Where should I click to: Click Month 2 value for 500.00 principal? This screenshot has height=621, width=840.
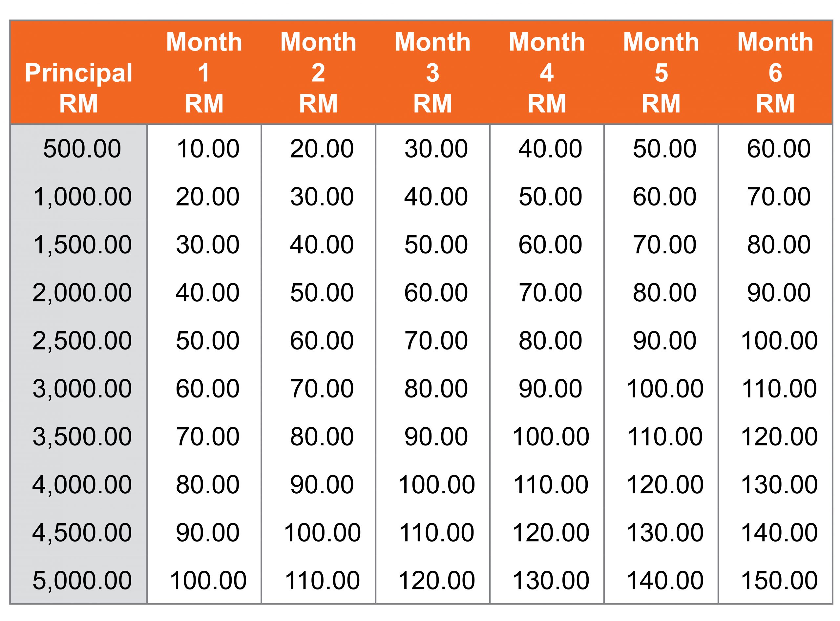tap(322, 148)
